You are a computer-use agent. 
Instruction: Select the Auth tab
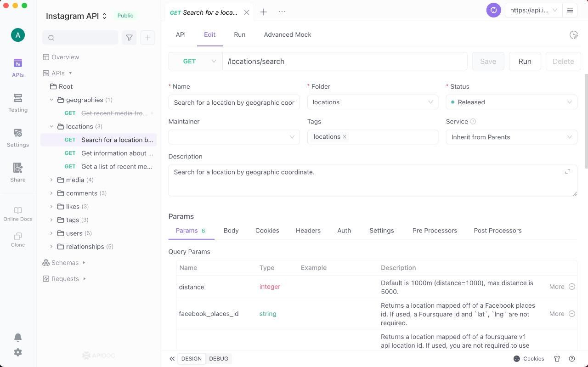click(344, 231)
